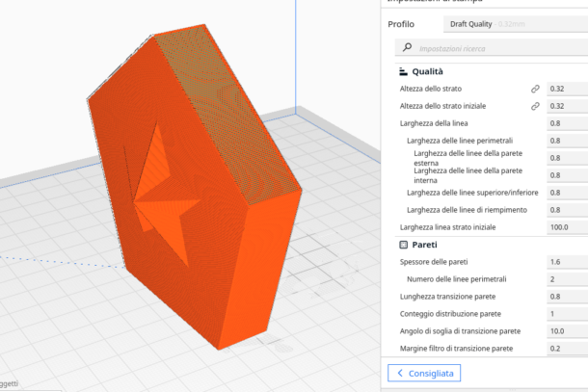Click link icon beside Altezza dello strato
This screenshot has height=392, width=588.
pos(535,89)
